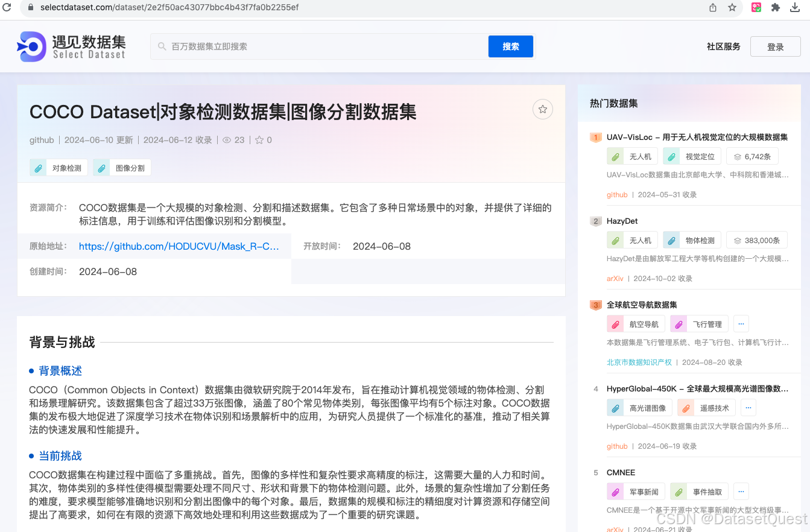Expand more tags for CMNEE
The height and width of the screenshot is (532, 810).
tap(741, 491)
